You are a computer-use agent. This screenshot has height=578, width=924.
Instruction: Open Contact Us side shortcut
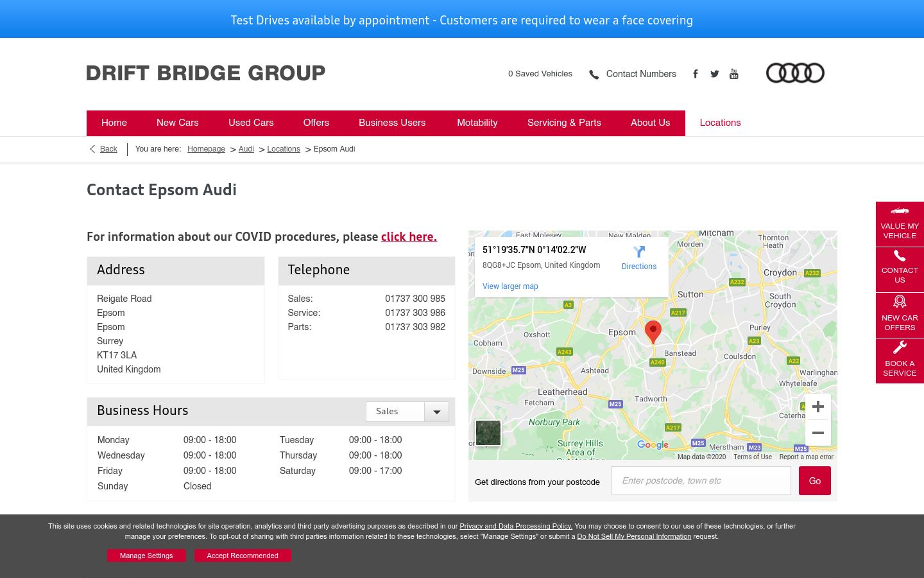pos(900,269)
